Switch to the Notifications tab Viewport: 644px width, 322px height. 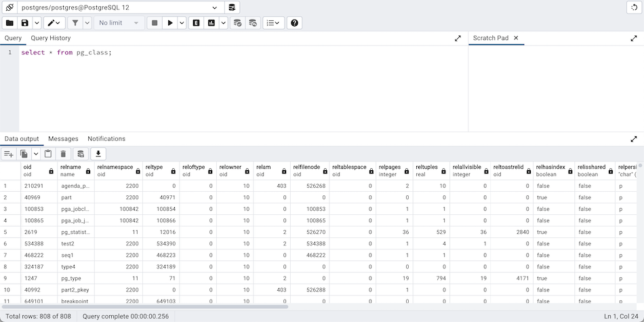click(106, 139)
